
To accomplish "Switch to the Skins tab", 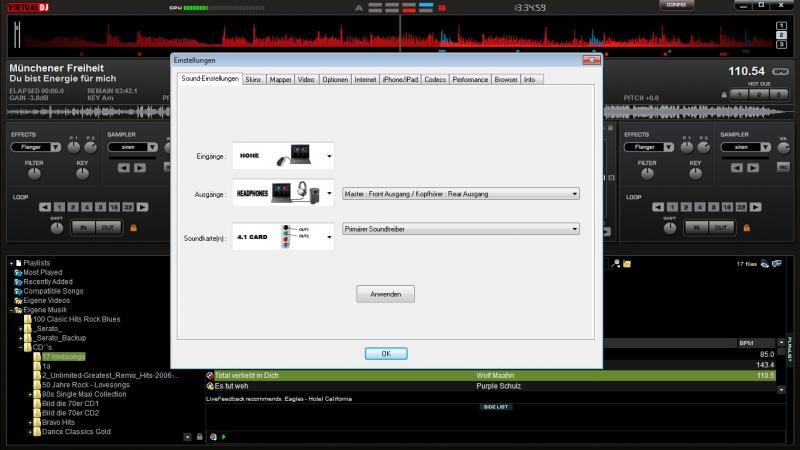I will point(254,79).
